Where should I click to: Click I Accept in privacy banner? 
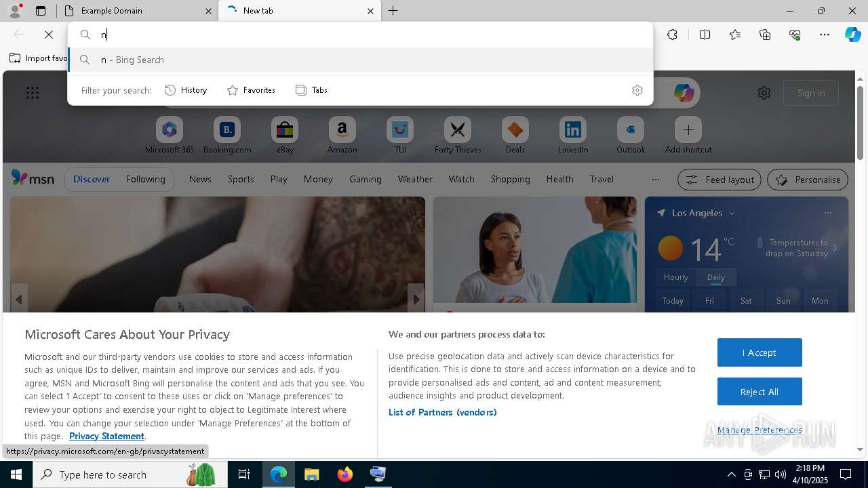pyautogui.click(x=759, y=352)
